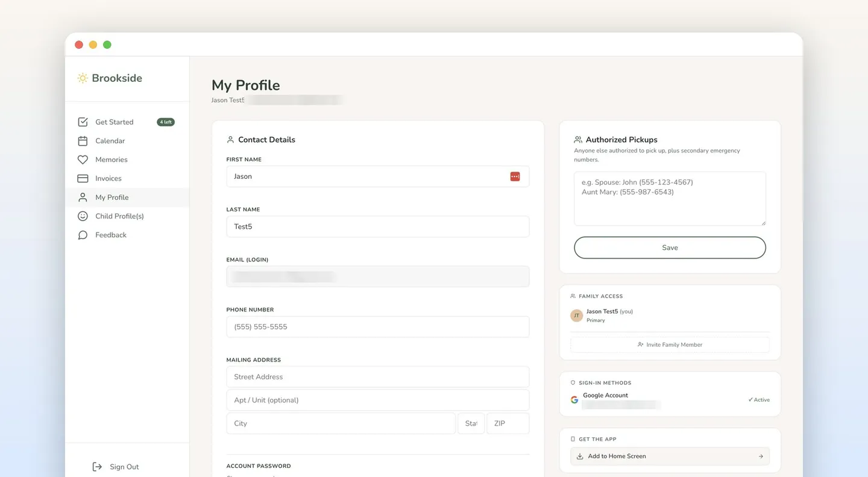Click the arrow on Add to Home Screen
The width and height of the screenshot is (868, 477).
click(761, 457)
